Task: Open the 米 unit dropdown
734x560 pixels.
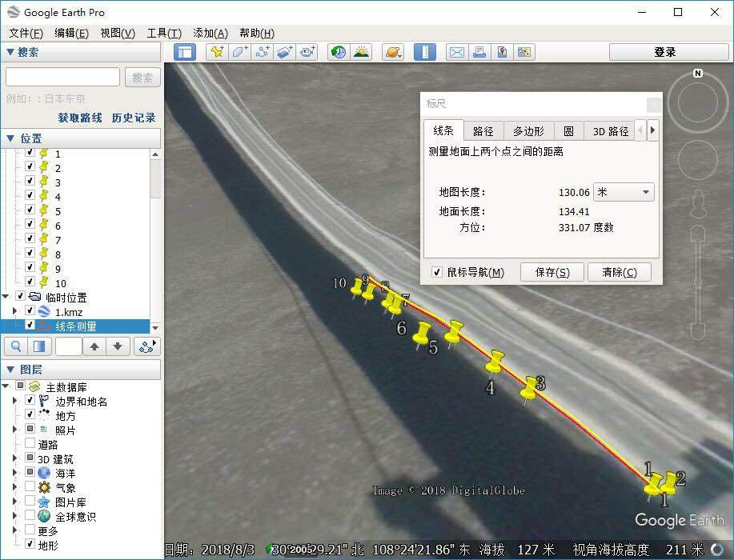Action: (x=624, y=192)
